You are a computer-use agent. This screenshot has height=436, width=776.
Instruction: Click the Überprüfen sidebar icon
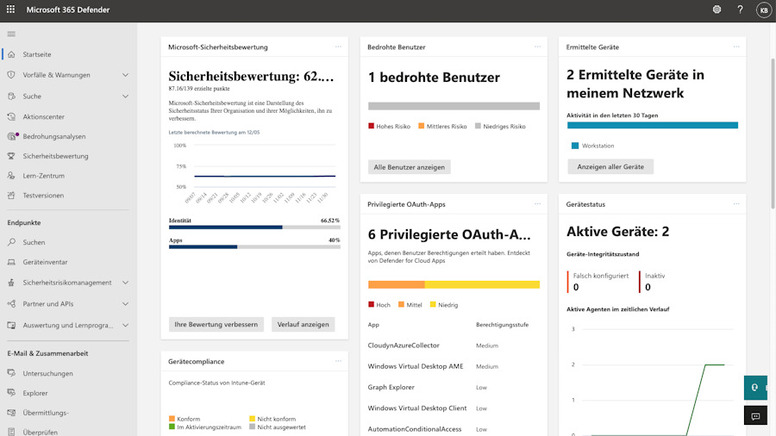point(11,432)
